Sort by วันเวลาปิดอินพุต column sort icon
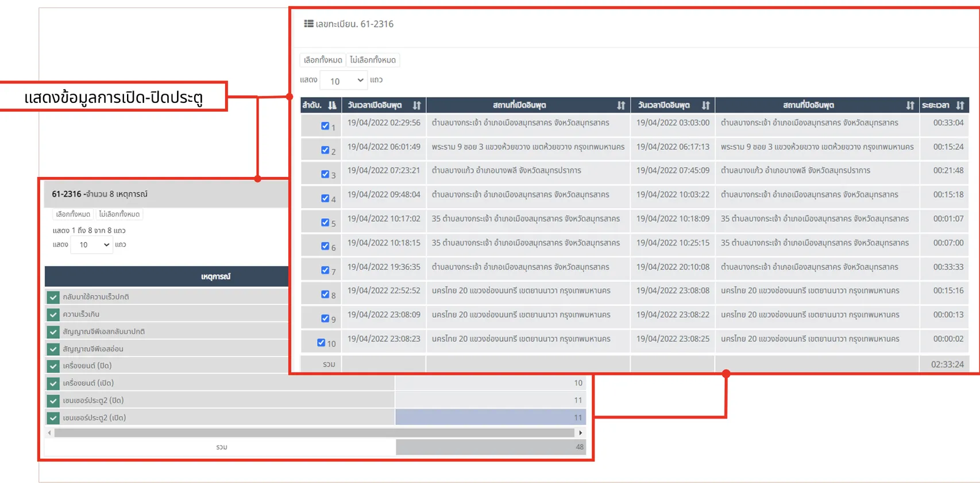The image size is (980, 483). click(x=705, y=105)
